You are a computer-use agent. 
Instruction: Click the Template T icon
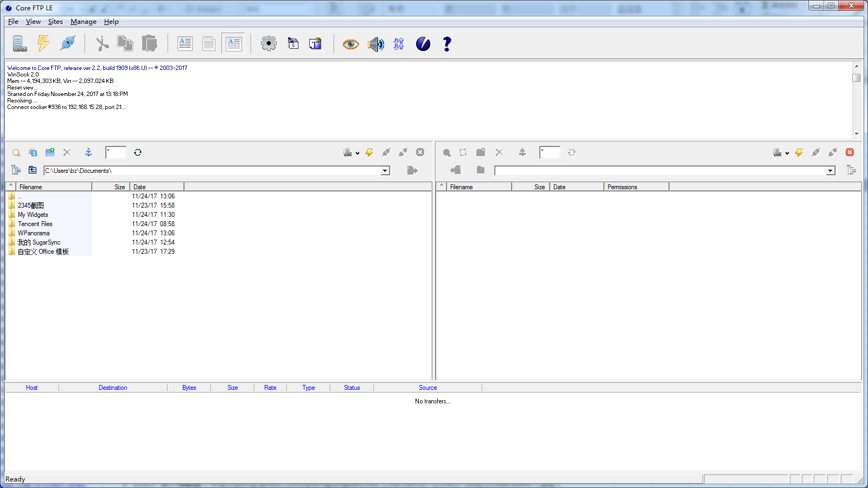pyautogui.click(x=315, y=43)
